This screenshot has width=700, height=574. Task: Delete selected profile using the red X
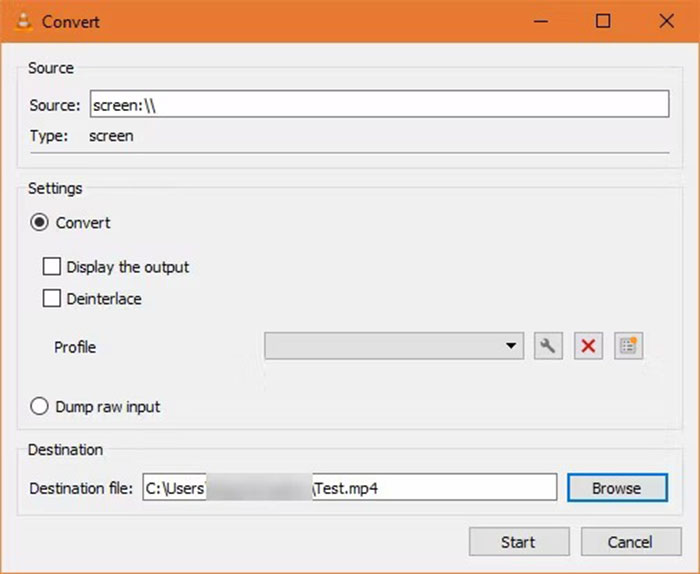point(588,346)
